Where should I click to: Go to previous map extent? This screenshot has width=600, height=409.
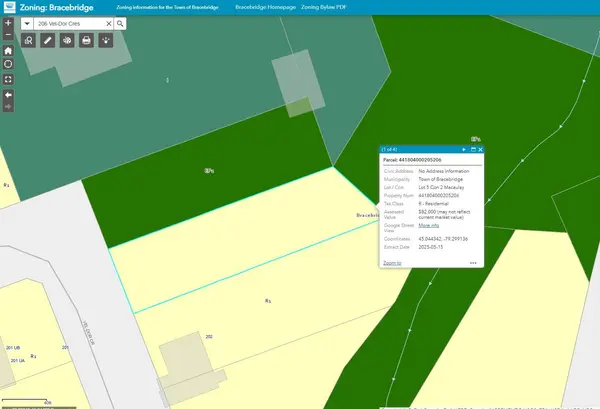click(x=8, y=94)
